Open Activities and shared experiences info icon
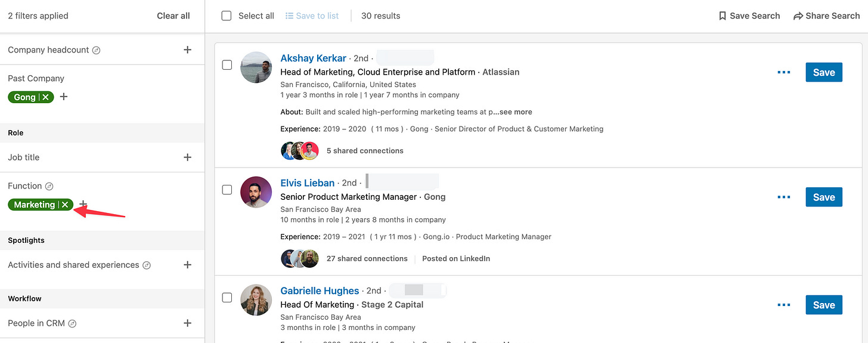This screenshot has height=343, width=868. tap(147, 265)
